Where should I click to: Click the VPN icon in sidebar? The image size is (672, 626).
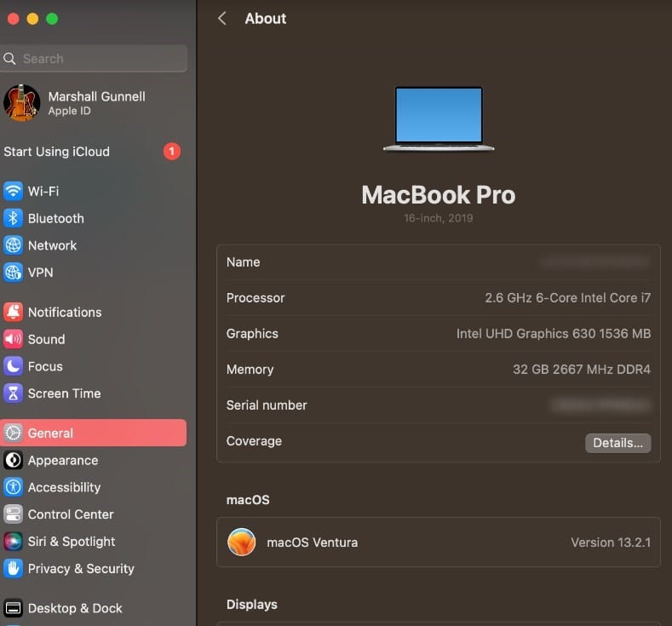click(x=14, y=272)
